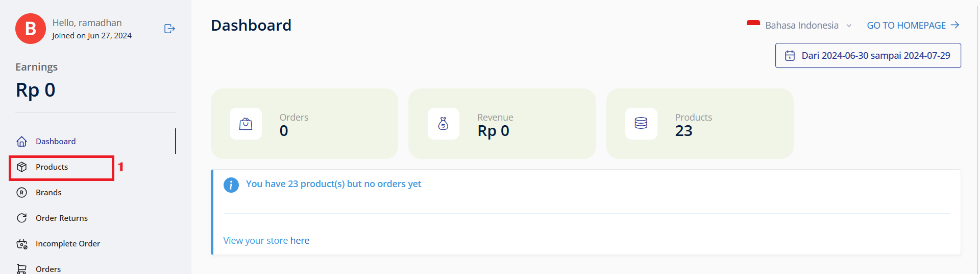Click the Orders shopping bag card icon
The height and width of the screenshot is (274, 980).
point(246,124)
